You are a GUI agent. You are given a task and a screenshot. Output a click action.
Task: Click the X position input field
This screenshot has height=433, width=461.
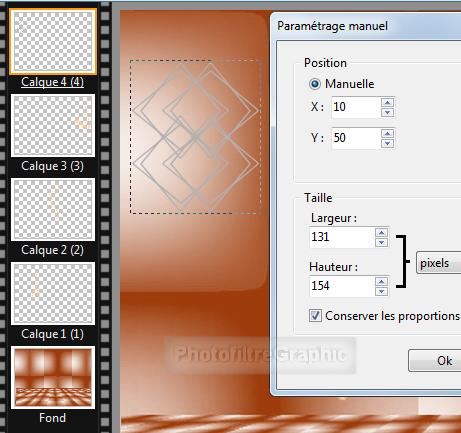[x=356, y=107]
